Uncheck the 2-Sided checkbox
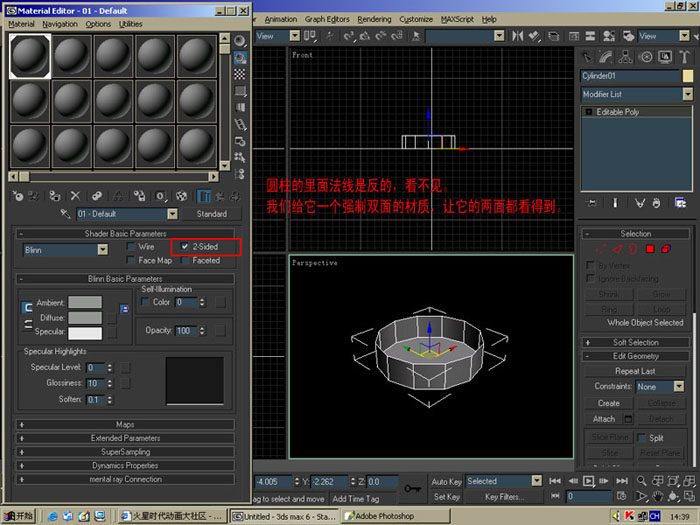The width and height of the screenshot is (700, 525). click(184, 246)
